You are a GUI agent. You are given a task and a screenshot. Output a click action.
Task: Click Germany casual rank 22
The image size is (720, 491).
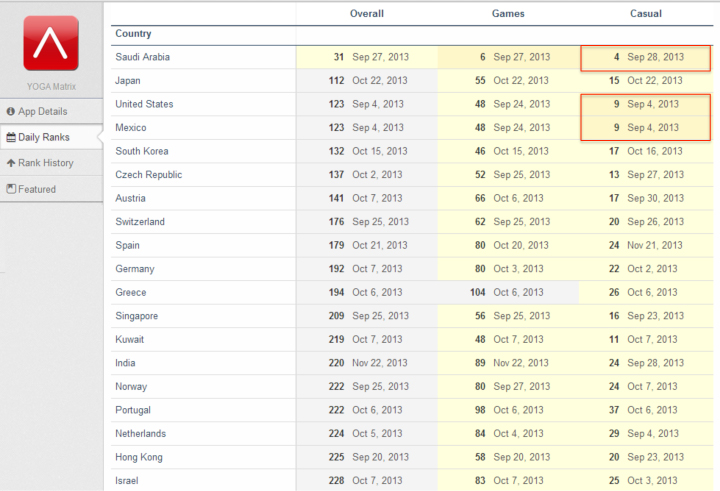pyautogui.click(x=614, y=269)
